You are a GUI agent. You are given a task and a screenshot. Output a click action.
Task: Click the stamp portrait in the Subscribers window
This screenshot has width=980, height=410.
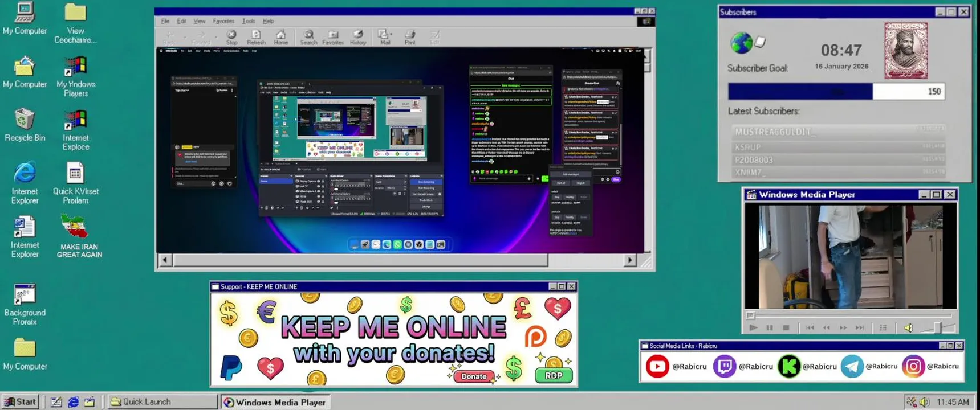pos(906,51)
